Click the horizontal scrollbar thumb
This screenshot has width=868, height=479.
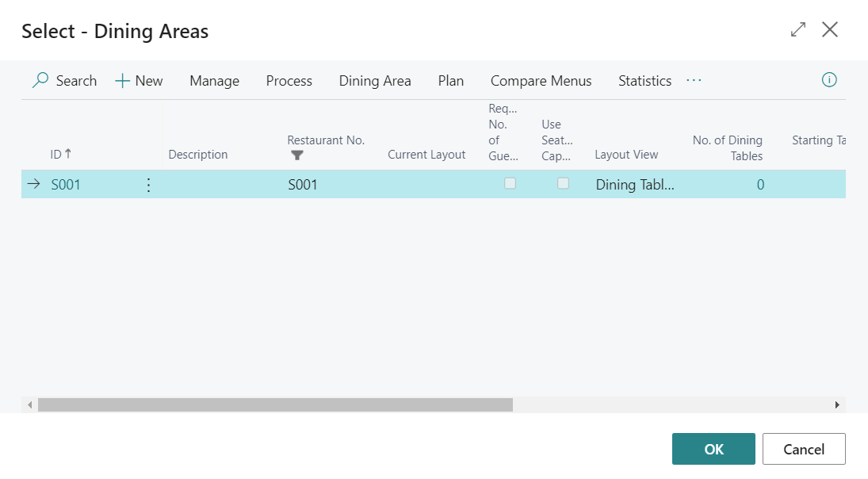pyautogui.click(x=275, y=404)
